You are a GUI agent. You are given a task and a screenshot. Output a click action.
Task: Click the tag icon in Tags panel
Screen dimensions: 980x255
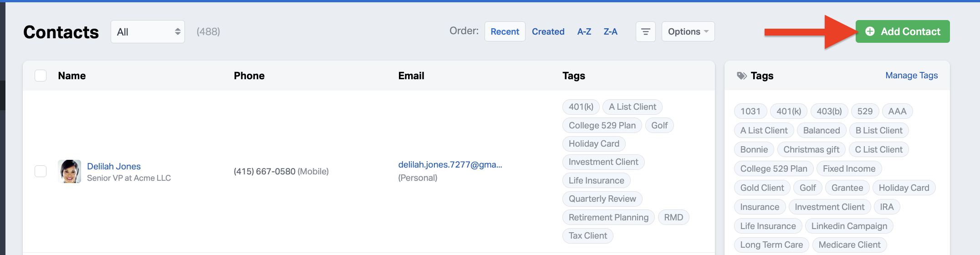click(742, 76)
